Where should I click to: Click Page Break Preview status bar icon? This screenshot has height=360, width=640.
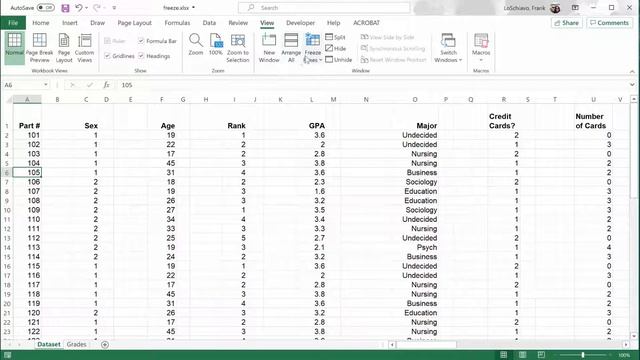[541, 355]
